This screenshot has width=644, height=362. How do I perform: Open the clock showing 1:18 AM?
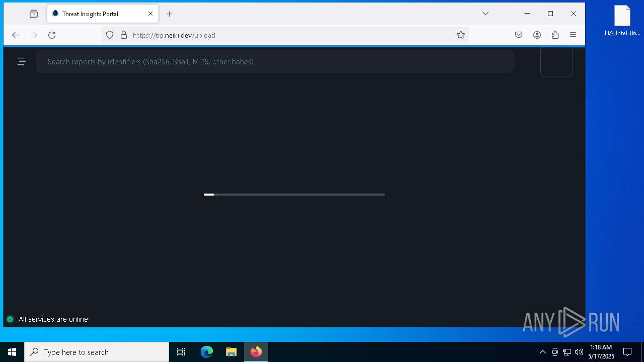pyautogui.click(x=601, y=352)
